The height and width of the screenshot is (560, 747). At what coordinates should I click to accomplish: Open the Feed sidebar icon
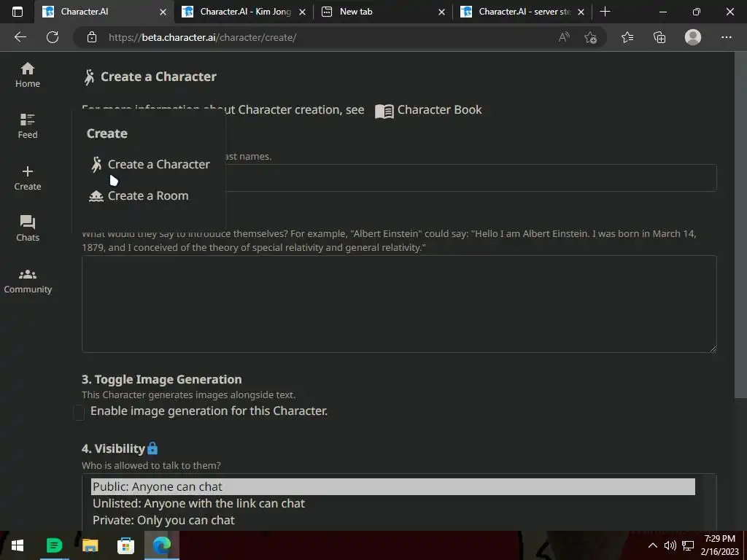pos(28,126)
